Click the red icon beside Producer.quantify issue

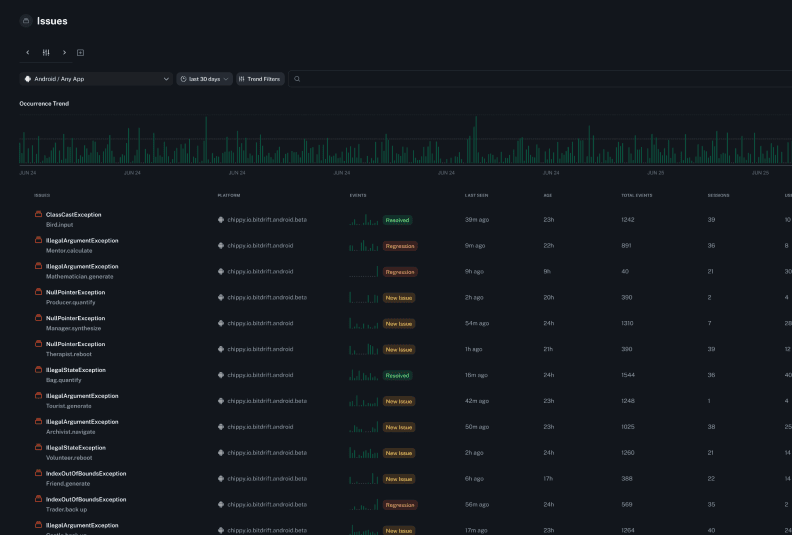tap(38, 293)
